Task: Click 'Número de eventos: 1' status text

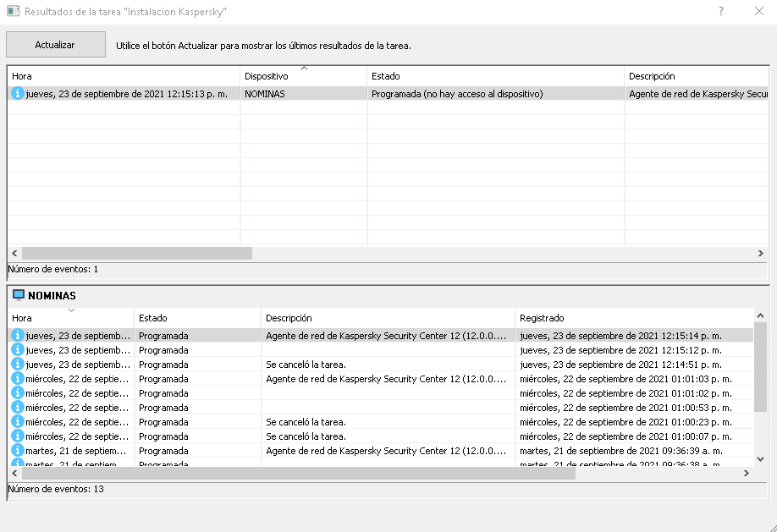Action: (53, 269)
